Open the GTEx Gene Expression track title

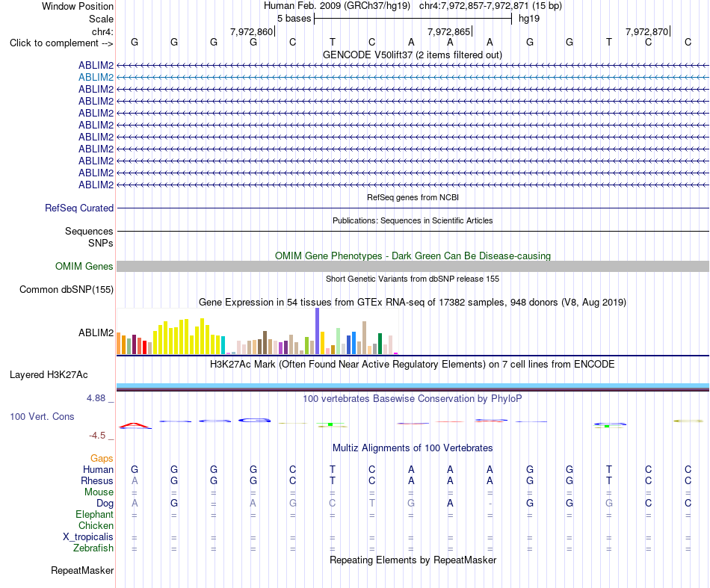[x=413, y=303]
